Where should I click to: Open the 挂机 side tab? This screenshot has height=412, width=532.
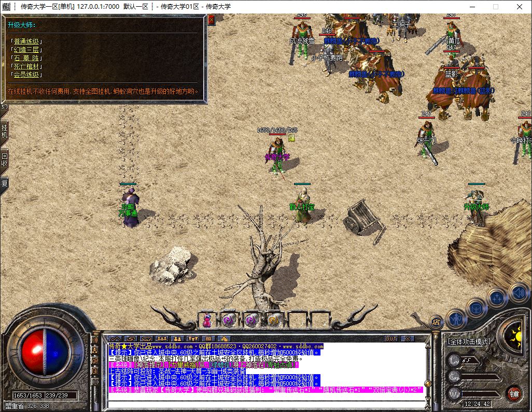pos(4,131)
